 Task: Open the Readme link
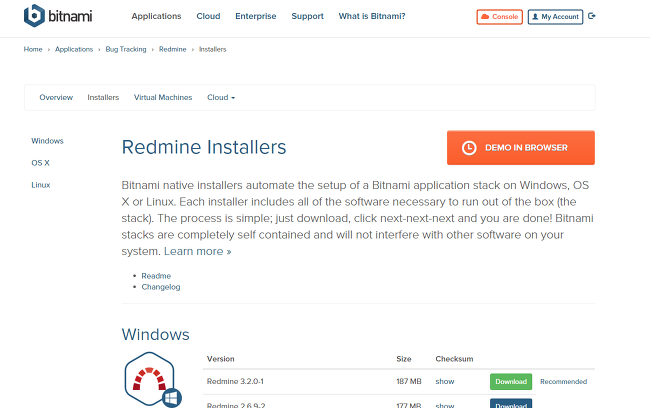[x=156, y=276]
